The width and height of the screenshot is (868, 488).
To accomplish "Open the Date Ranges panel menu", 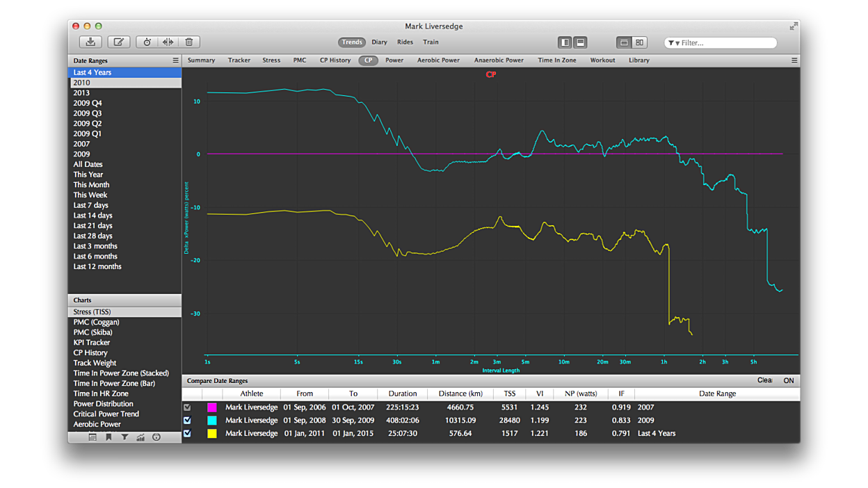I will [175, 60].
